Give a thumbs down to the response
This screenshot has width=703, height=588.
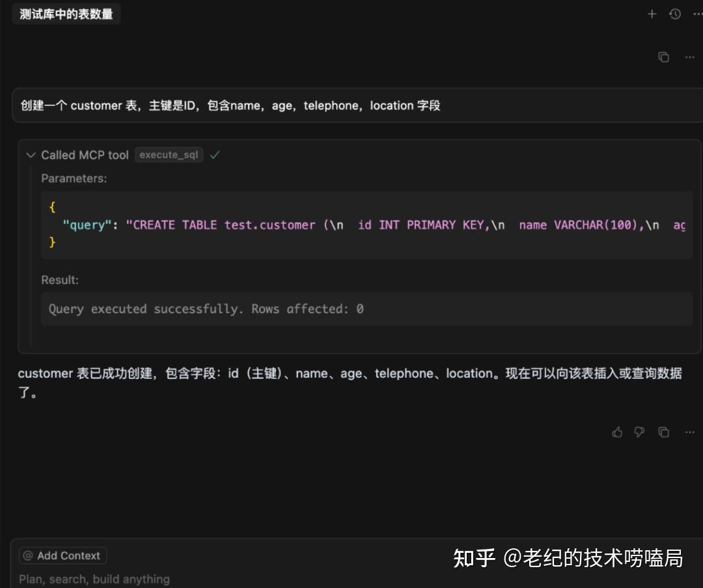[639, 432]
